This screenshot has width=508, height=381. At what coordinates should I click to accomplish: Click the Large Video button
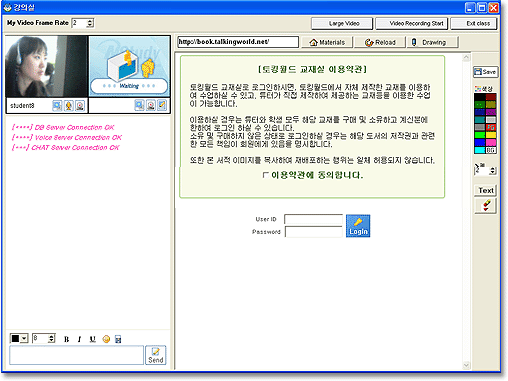click(342, 23)
